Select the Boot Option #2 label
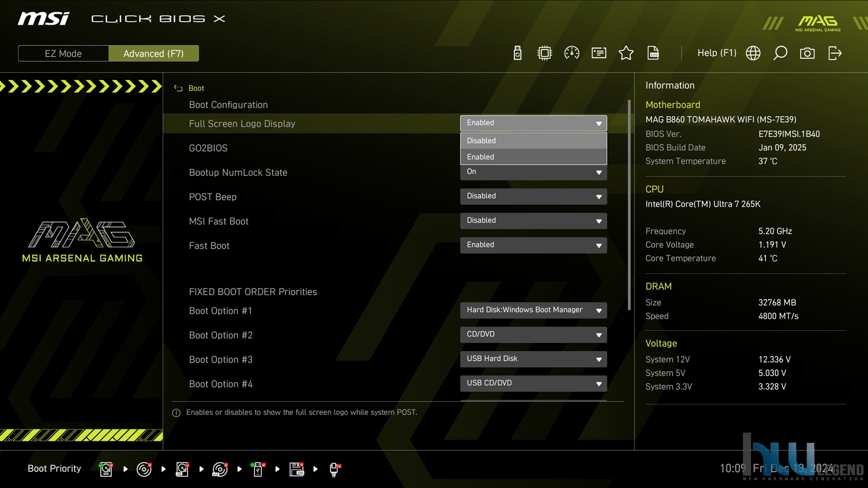 click(x=220, y=335)
